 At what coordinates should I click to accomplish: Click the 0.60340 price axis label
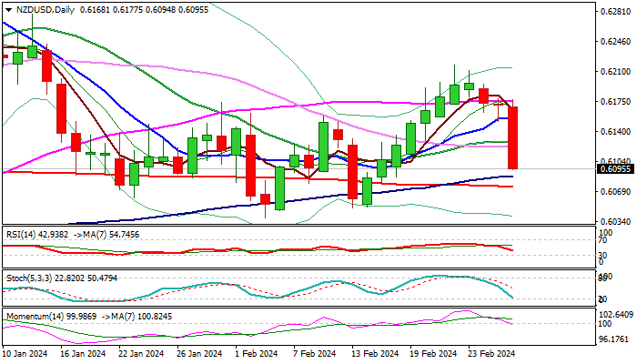(x=615, y=221)
